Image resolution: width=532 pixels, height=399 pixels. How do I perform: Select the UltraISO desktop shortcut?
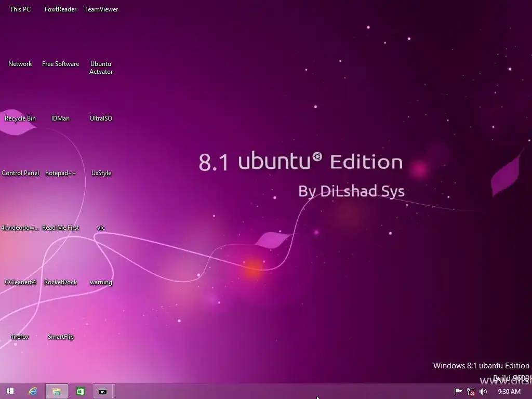pos(101,118)
